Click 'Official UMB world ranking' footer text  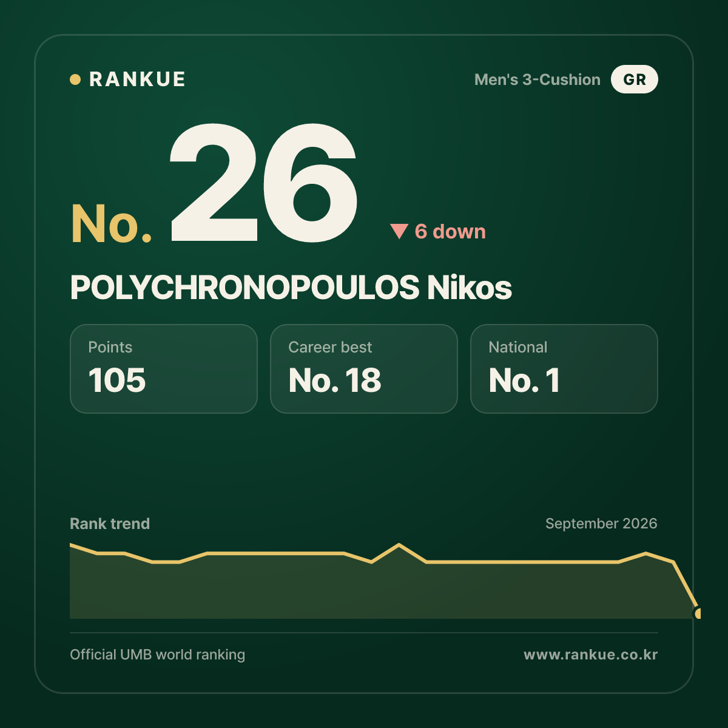click(158, 655)
